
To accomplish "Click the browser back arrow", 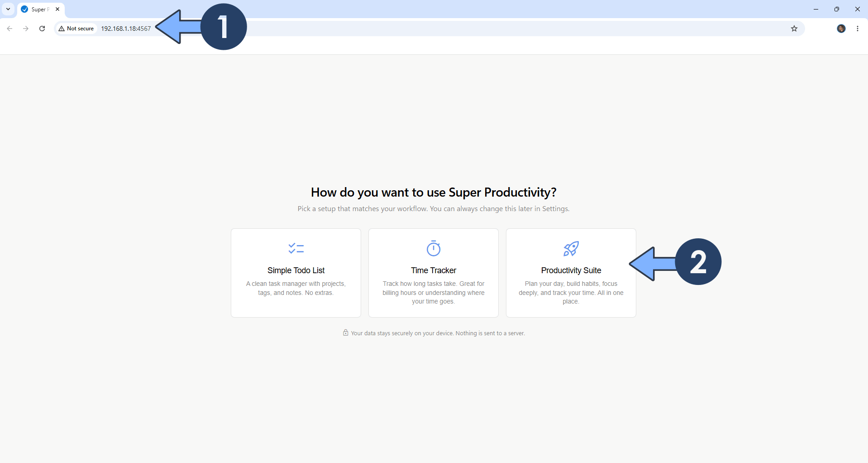I will (x=10, y=29).
